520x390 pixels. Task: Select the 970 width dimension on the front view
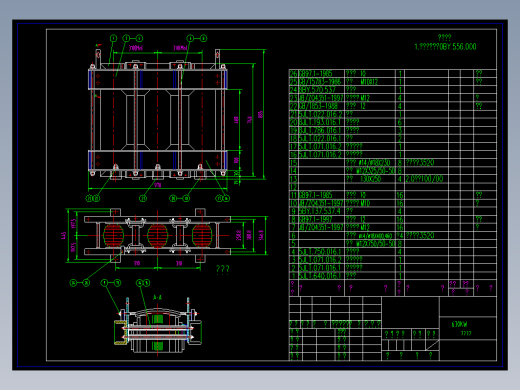click(x=158, y=184)
